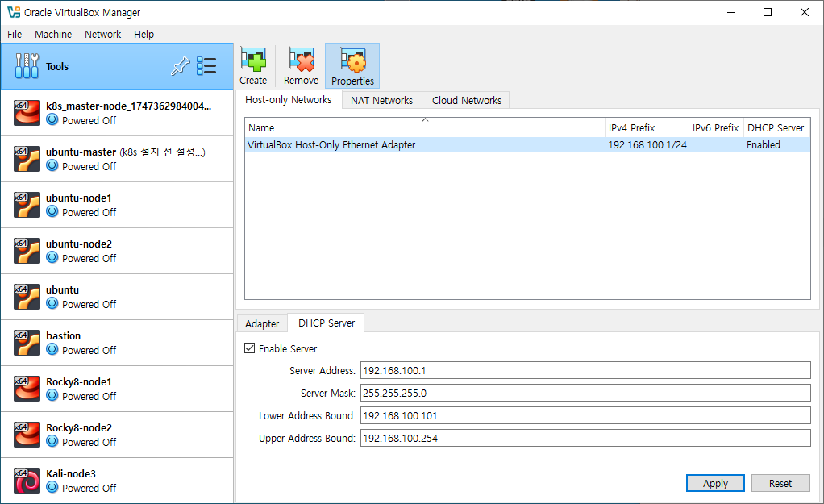Select the bastion VM icon
Screen dimensions: 824x504
[x=27, y=343]
